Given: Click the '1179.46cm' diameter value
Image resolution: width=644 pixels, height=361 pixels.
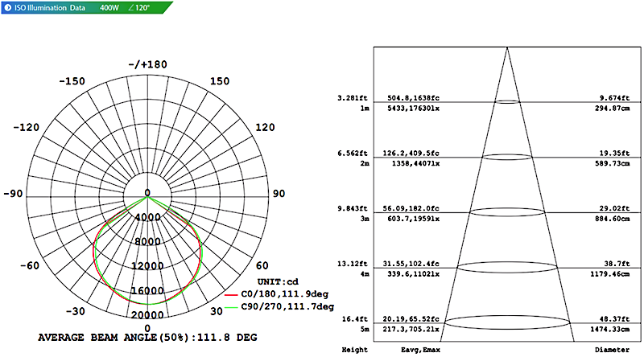Looking at the screenshot, I should point(610,274).
